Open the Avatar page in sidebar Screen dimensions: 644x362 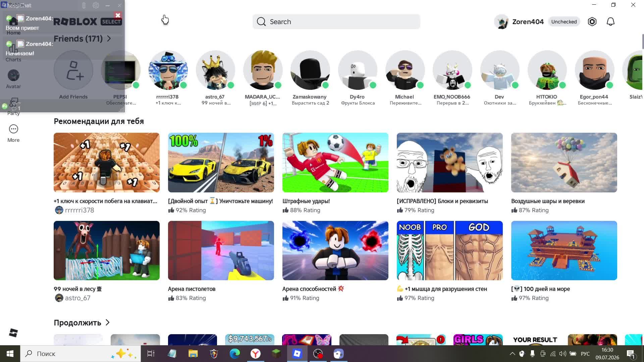(x=13, y=79)
